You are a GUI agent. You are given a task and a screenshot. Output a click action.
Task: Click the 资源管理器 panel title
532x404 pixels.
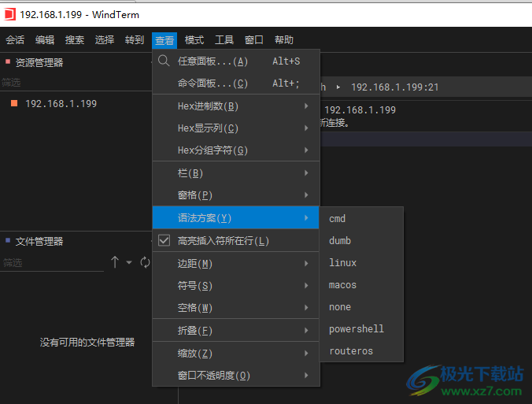pos(39,62)
